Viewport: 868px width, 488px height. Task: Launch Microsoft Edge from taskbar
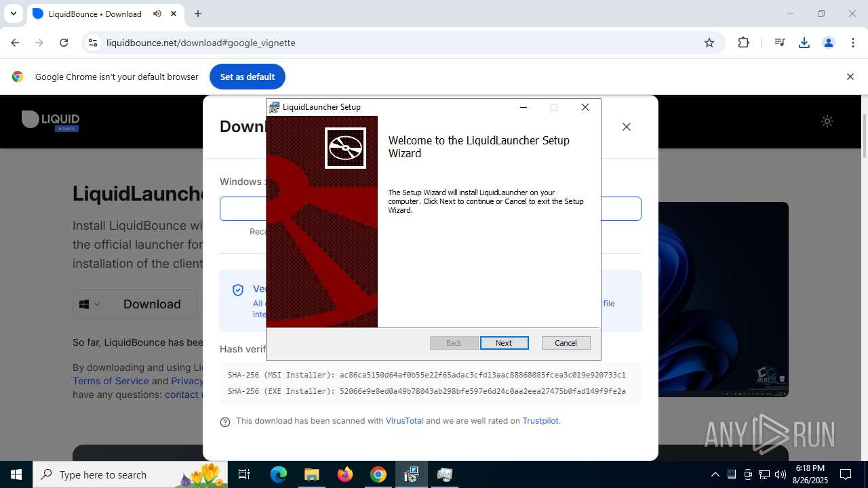click(x=279, y=474)
